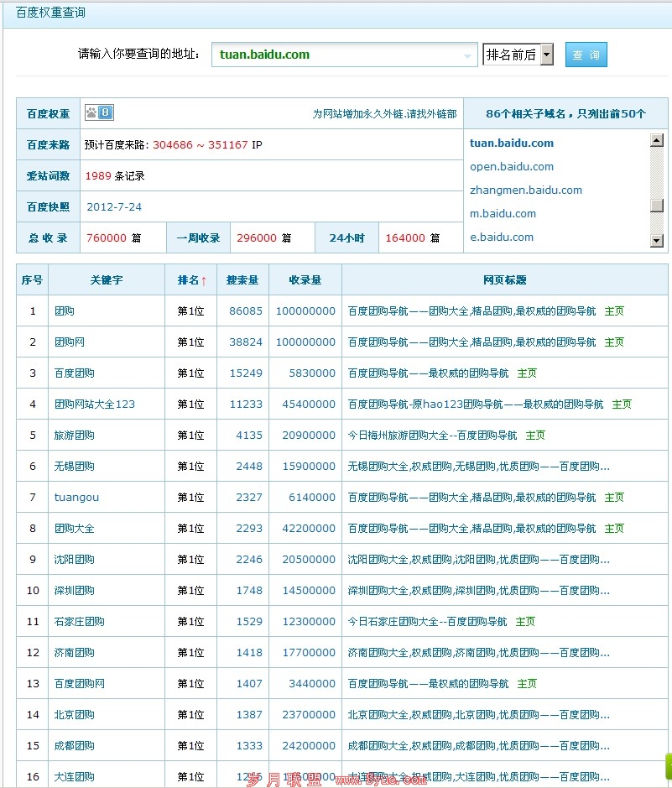
Task: Click the 为网站增加永久外链 promo link
Action: (385, 114)
